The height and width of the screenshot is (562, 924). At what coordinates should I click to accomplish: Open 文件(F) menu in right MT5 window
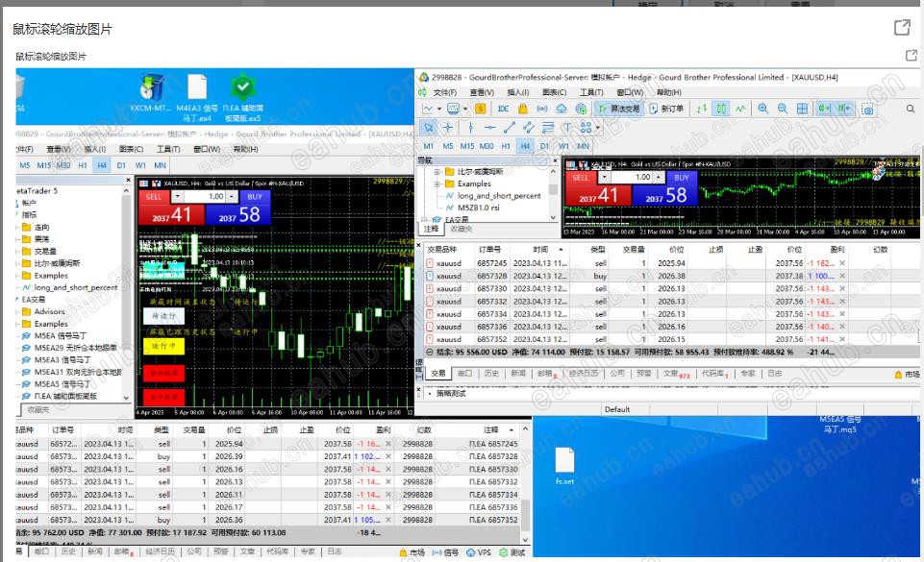pos(445,92)
